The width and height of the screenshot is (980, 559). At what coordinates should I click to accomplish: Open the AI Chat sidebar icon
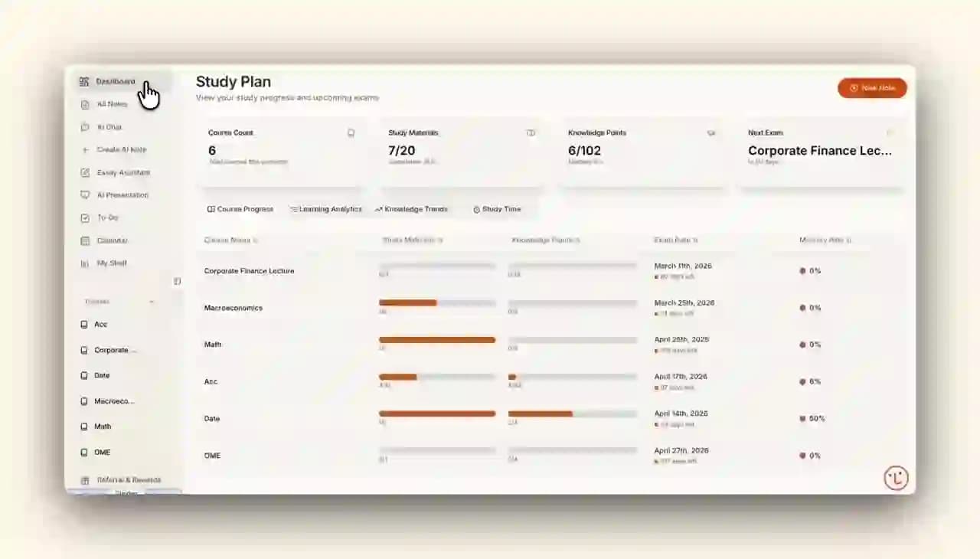click(85, 127)
